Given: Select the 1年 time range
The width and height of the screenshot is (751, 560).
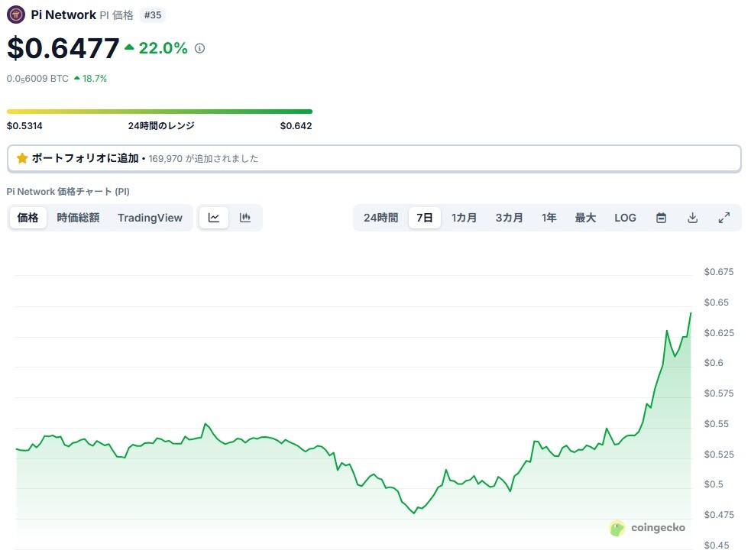Looking at the screenshot, I should pyautogui.click(x=549, y=218).
